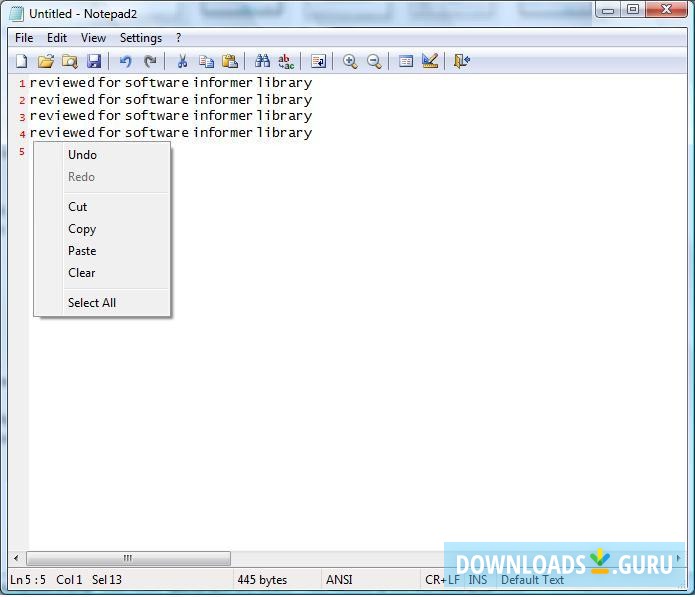Cut selection with scissors icon

182,61
